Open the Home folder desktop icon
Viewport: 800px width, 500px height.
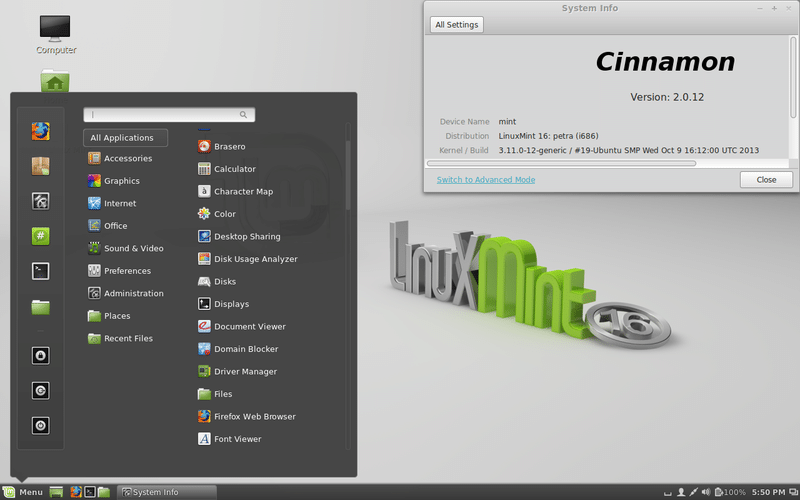point(55,82)
